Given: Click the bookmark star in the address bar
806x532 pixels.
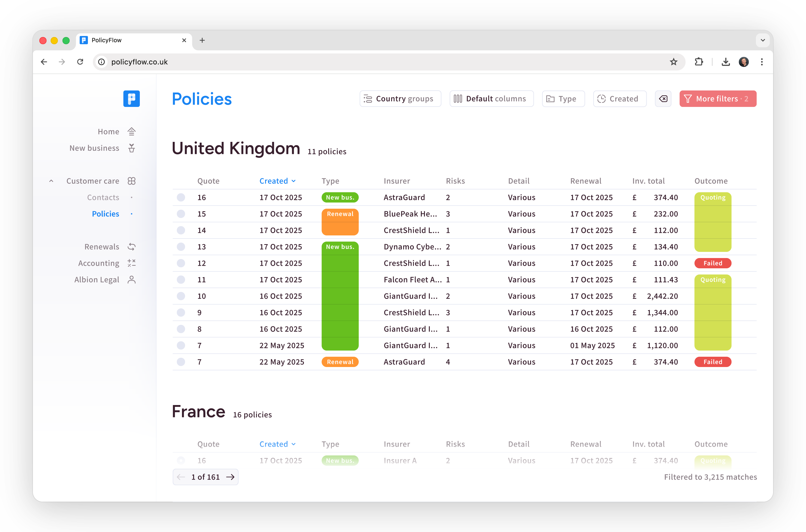Looking at the screenshot, I should click(674, 62).
